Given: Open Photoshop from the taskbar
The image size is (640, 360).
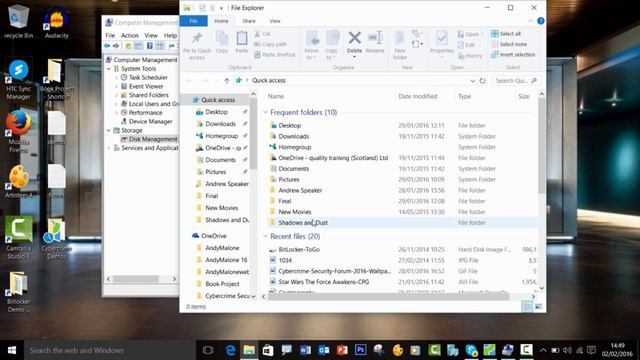Looking at the screenshot, I should (x=360, y=350).
